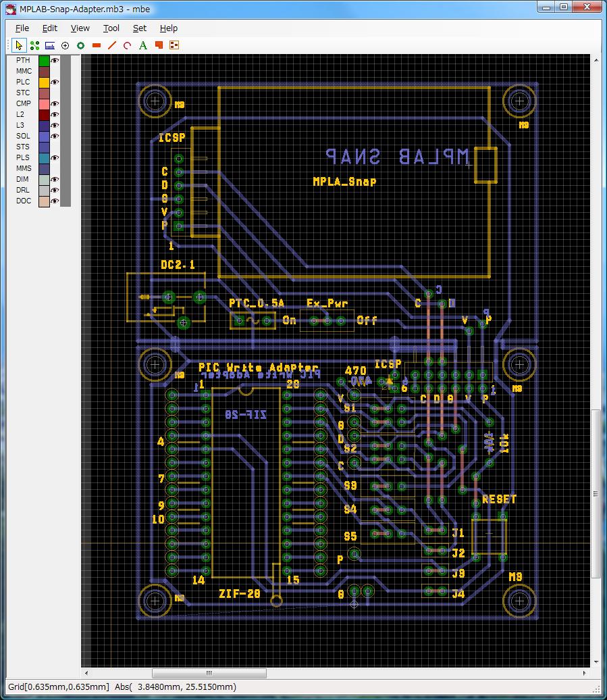Click the STC layer color swatch

(x=44, y=93)
